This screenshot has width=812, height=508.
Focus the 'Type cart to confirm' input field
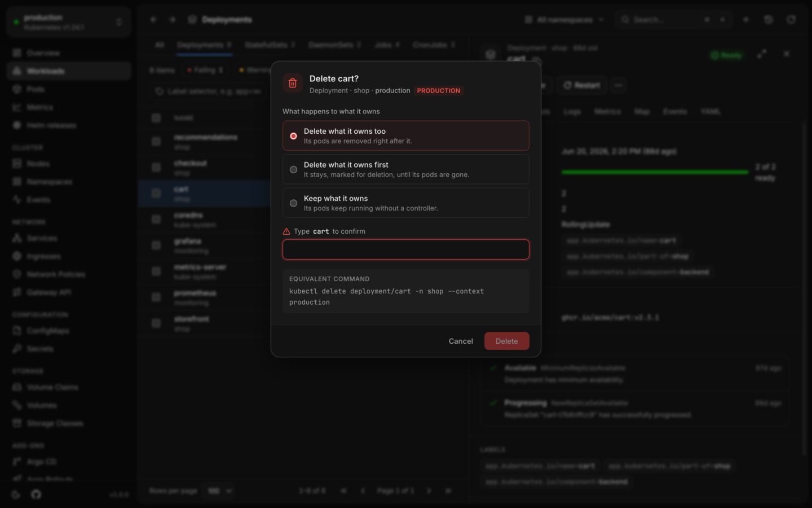(405, 249)
